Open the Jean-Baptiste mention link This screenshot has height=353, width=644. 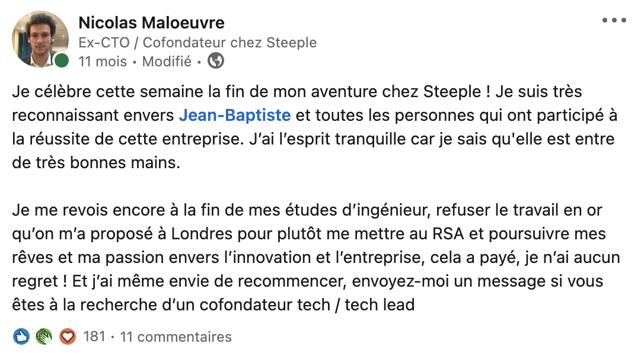(x=235, y=115)
